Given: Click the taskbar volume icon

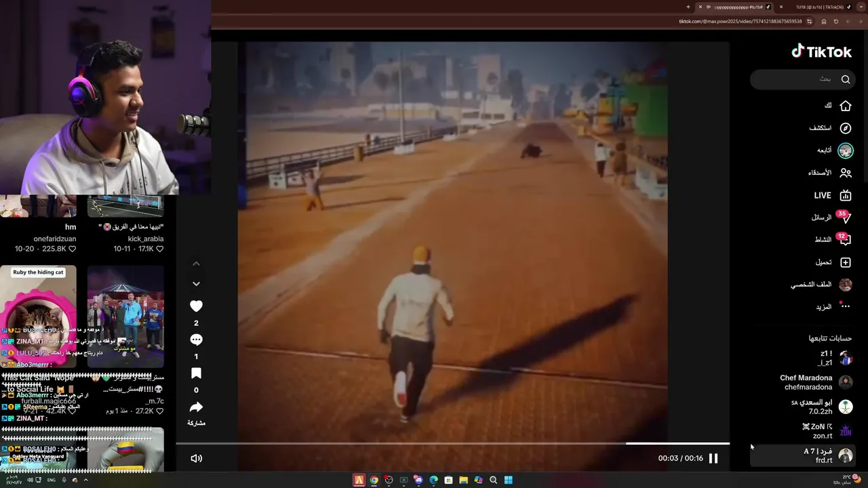Looking at the screenshot, I should pos(30,480).
